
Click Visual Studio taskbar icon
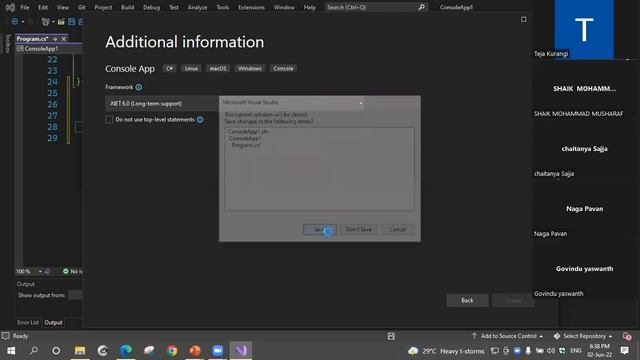[241, 351]
